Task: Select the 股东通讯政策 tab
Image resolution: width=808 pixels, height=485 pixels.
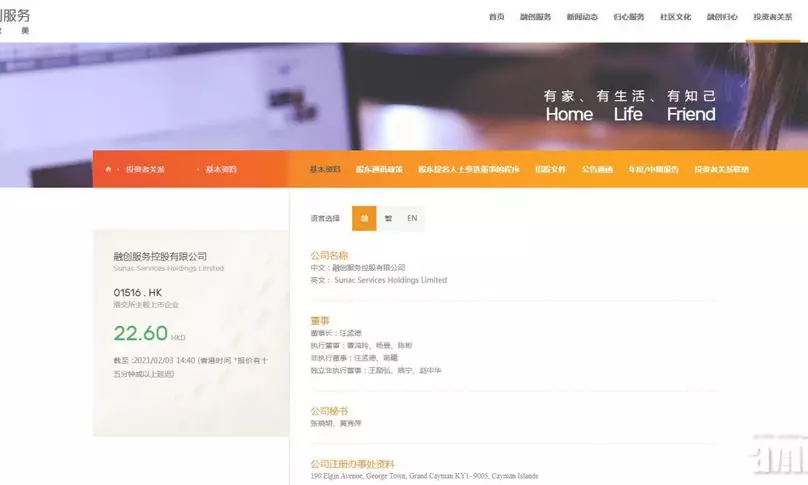Action: click(x=379, y=169)
